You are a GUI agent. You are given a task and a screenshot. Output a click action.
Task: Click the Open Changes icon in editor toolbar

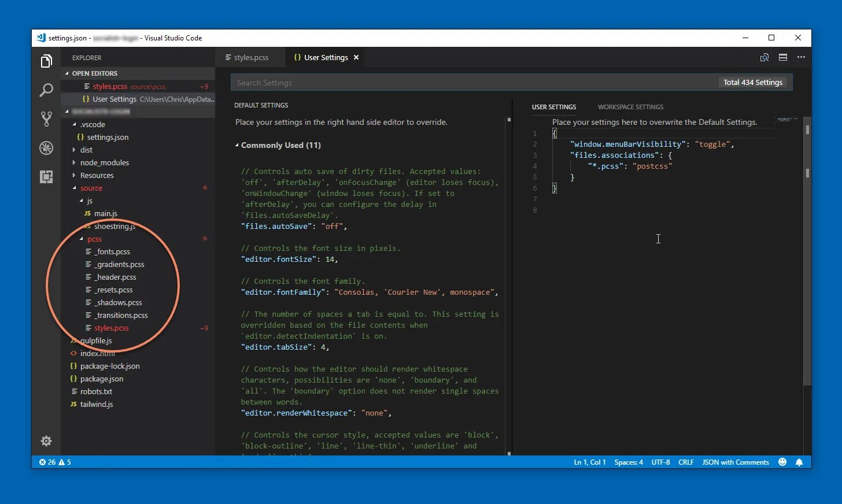765,57
